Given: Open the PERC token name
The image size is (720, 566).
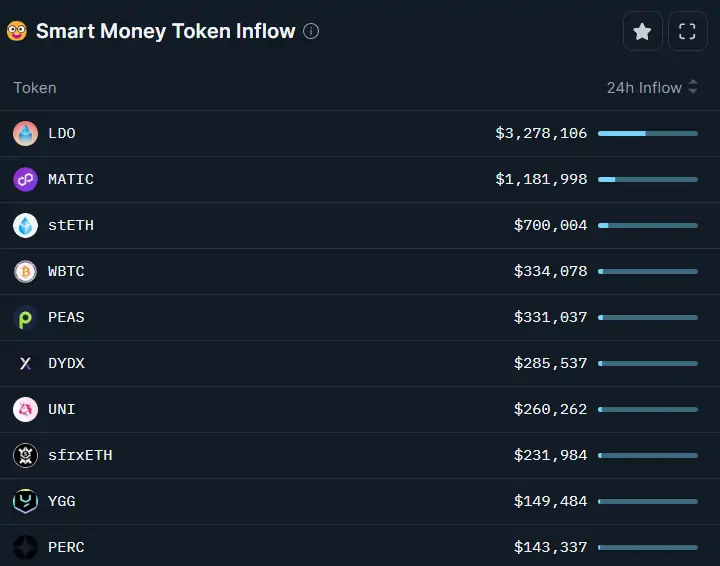Looking at the screenshot, I should click(x=66, y=547).
